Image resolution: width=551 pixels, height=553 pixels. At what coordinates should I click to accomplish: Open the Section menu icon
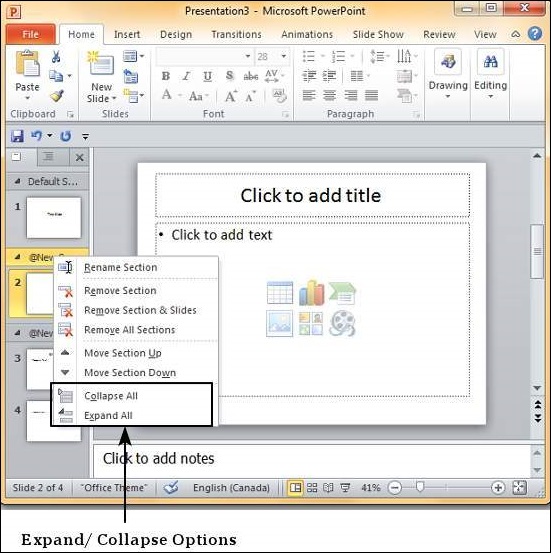(x=133, y=95)
